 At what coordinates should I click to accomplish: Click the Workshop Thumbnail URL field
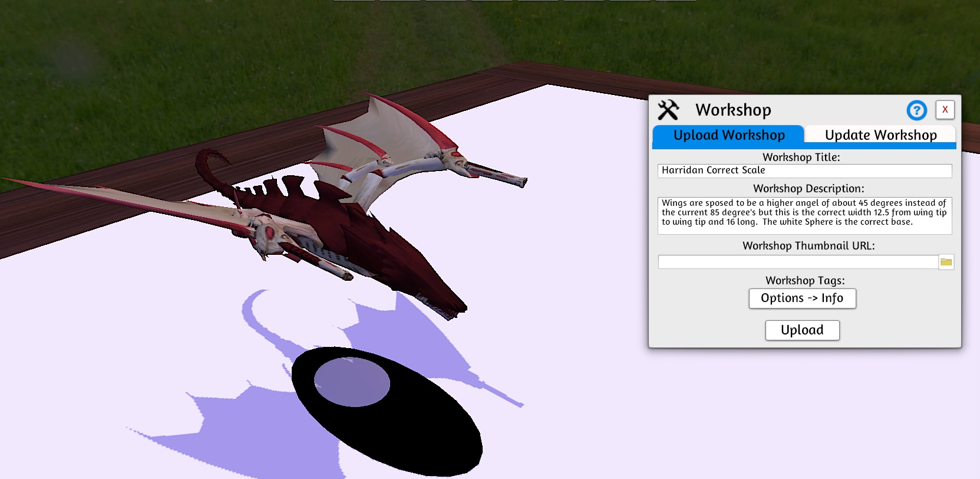click(x=798, y=262)
